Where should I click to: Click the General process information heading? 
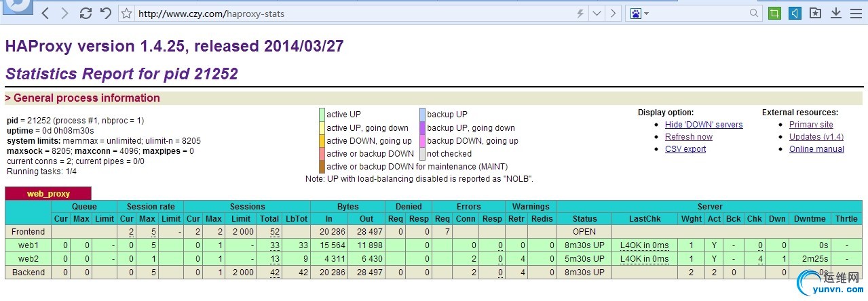click(82, 98)
